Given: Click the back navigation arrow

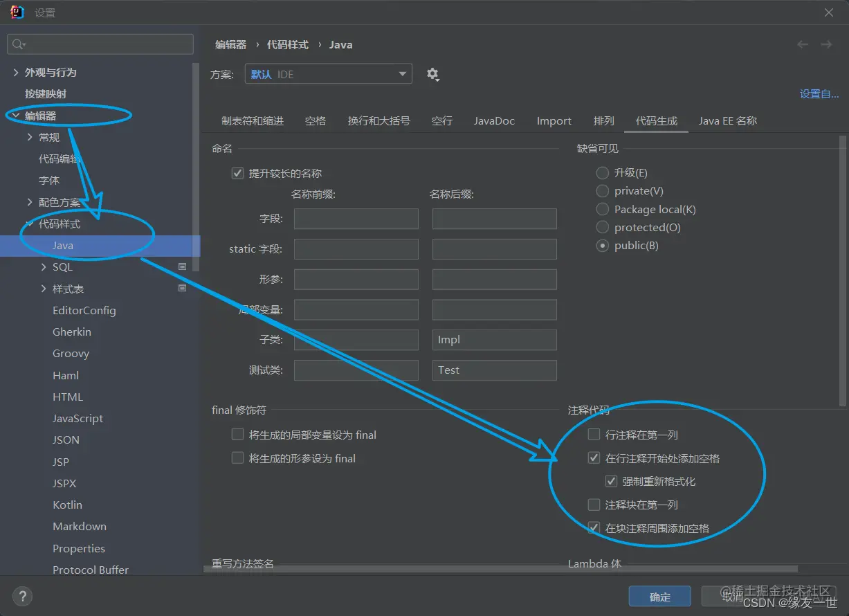Looking at the screenshot, I should click(802, 44).
